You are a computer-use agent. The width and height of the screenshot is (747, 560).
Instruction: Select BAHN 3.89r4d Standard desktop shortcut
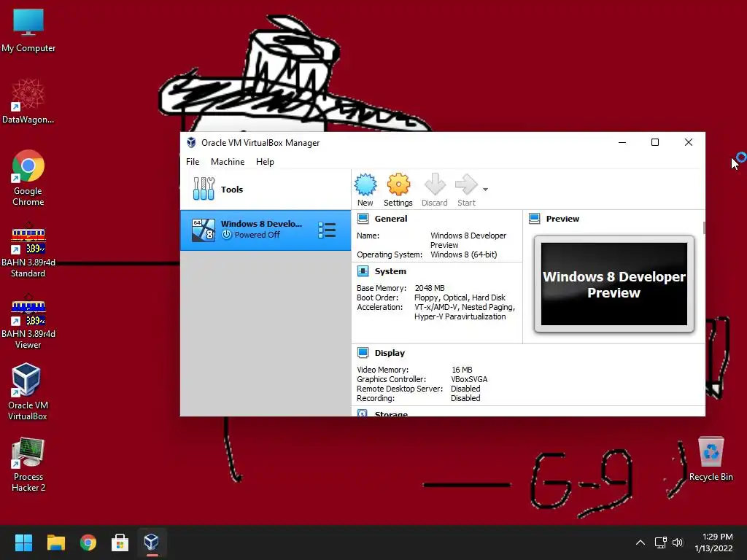click(28, 249)
